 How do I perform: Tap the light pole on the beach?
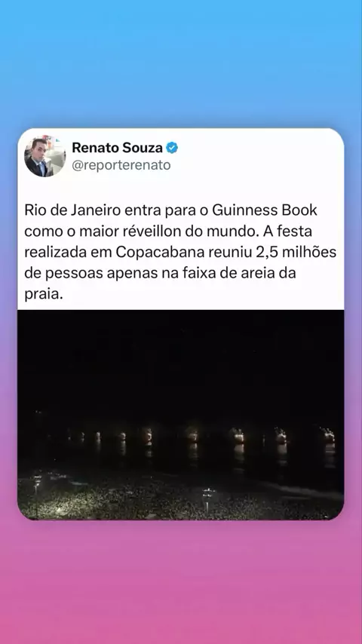point(208,498)
